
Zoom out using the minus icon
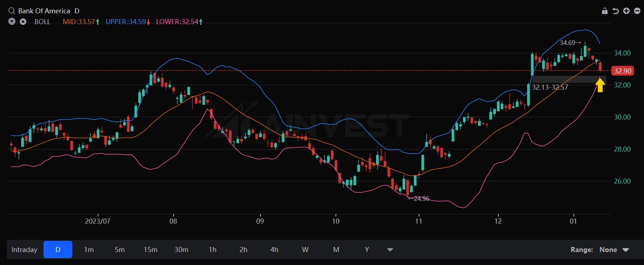[637, 11]
